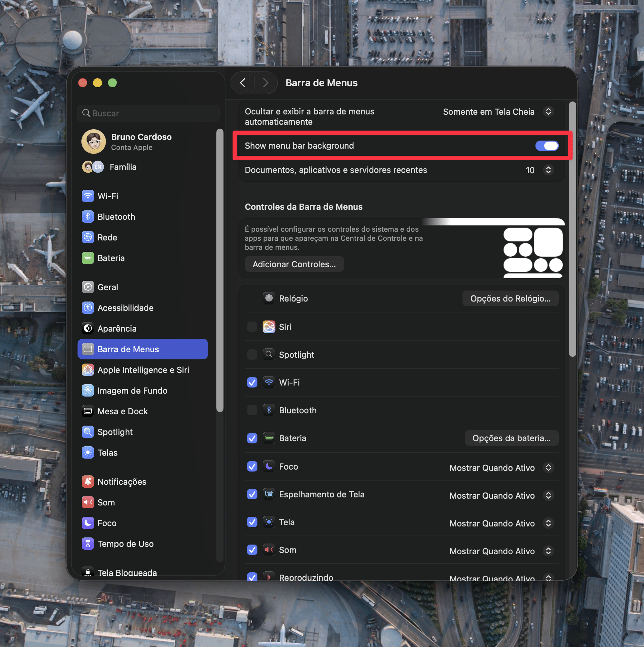Viewport: 644px width, 647px height.
Task: Click the Bateria icon in the sidebar
Action: point(88,258)
